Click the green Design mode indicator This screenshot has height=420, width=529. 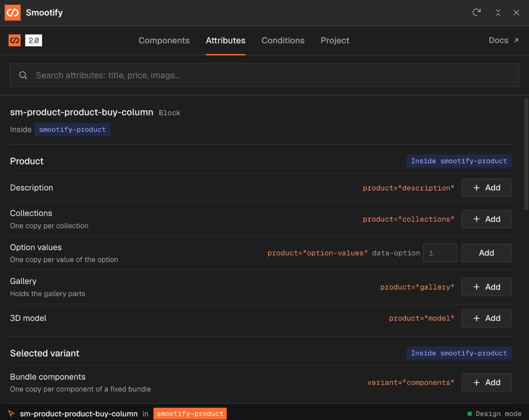(469, 414)
